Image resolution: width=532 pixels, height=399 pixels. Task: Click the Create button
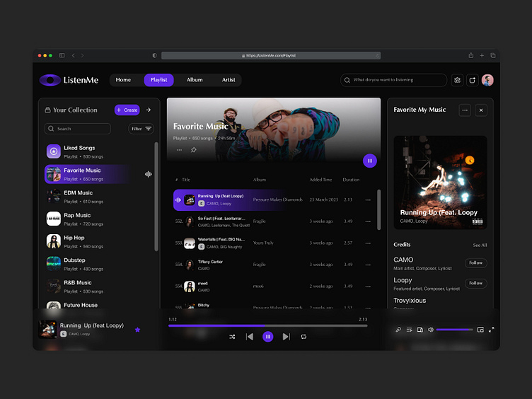[127, 110]
